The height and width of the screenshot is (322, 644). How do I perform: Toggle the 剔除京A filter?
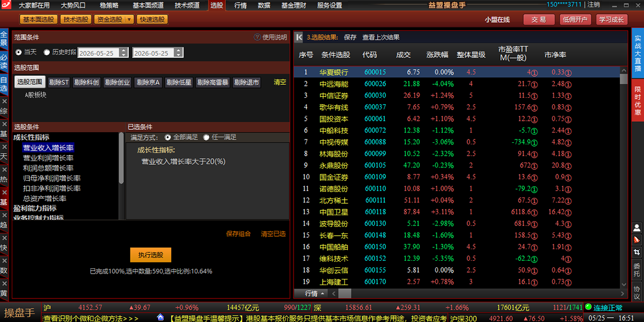pos(148,82)
